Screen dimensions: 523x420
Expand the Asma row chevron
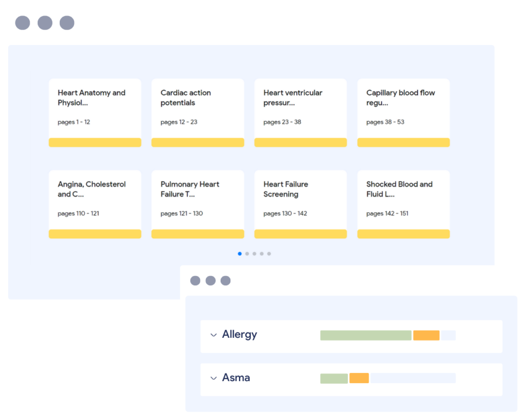213,379
